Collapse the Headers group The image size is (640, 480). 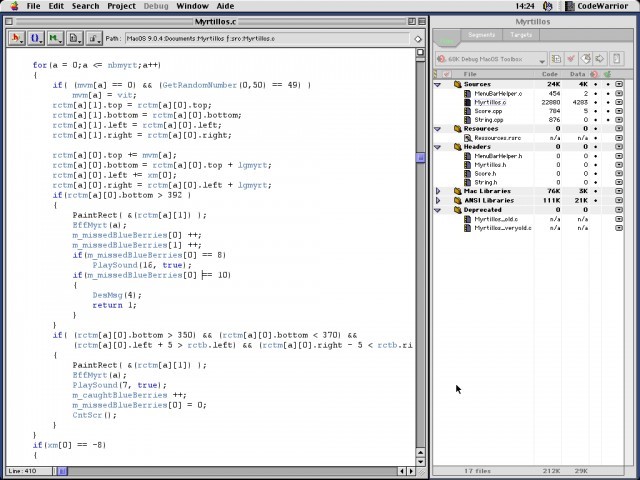coord(438,147)
